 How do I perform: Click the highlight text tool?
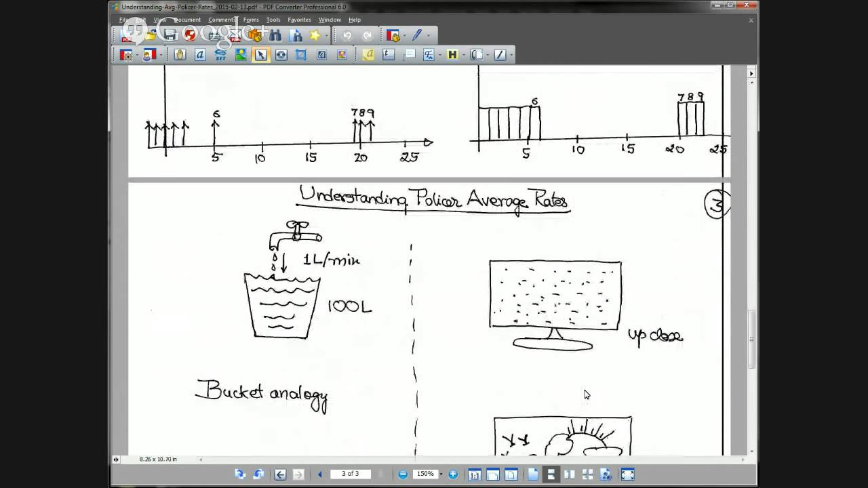(x=368, y=55)
